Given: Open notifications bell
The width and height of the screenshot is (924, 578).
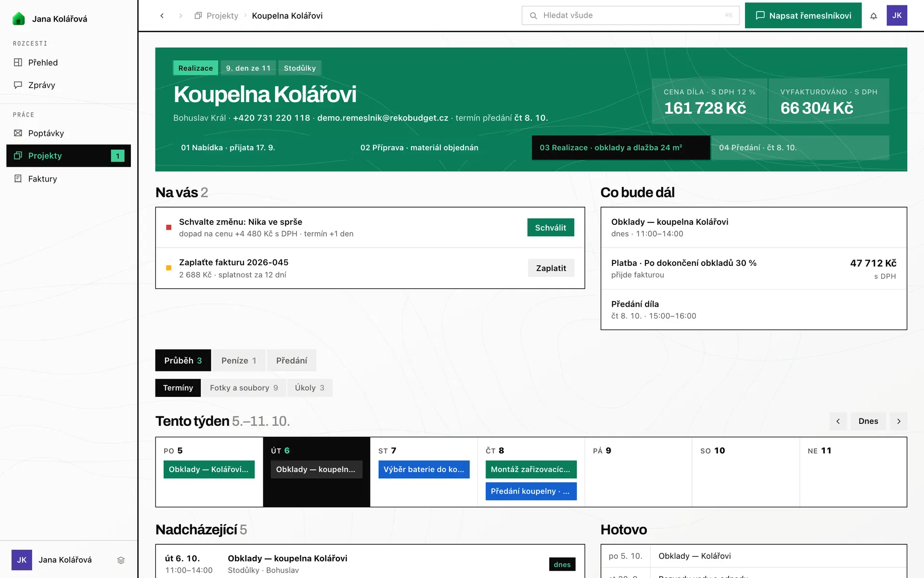Looking at the screenshot, I should point(873,15).
